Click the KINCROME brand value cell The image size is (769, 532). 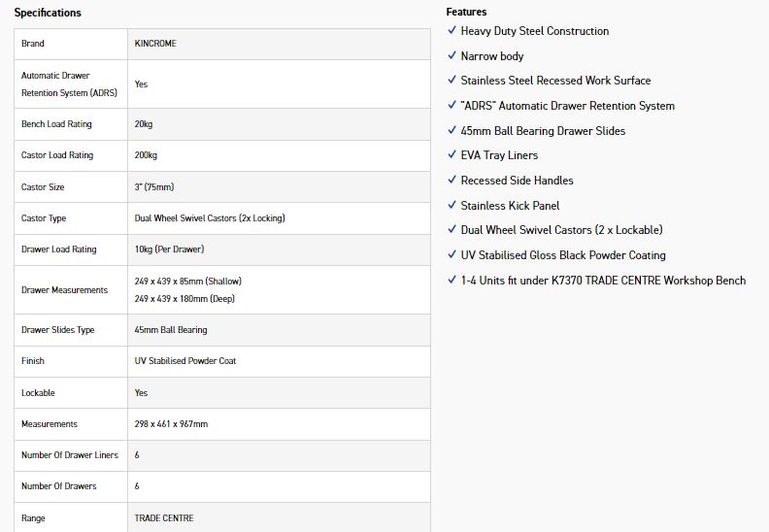(279, 44)
